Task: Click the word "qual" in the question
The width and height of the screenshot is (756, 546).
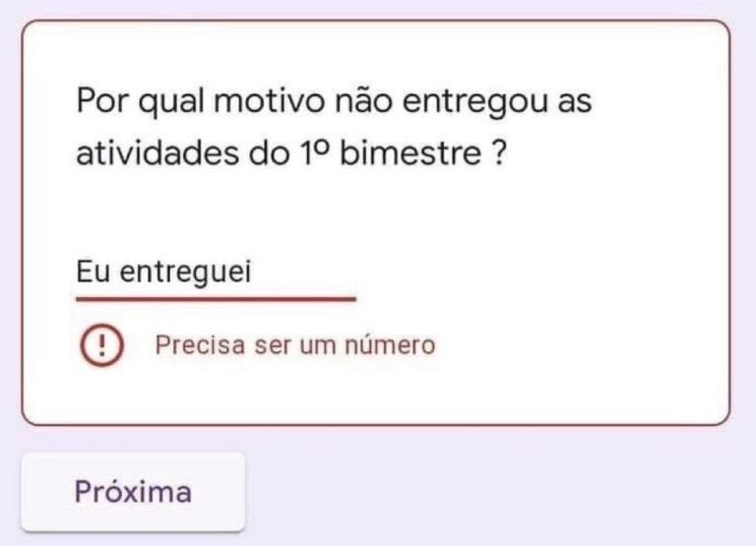Action: [171, 101]
